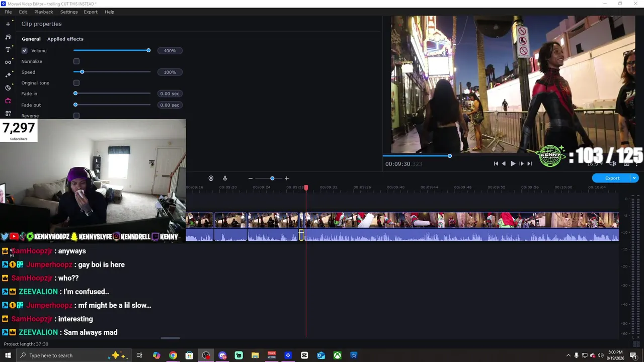Open the CapCut icon on the taskbar
This screenshot has height=362, width=644.
point(304,355)
